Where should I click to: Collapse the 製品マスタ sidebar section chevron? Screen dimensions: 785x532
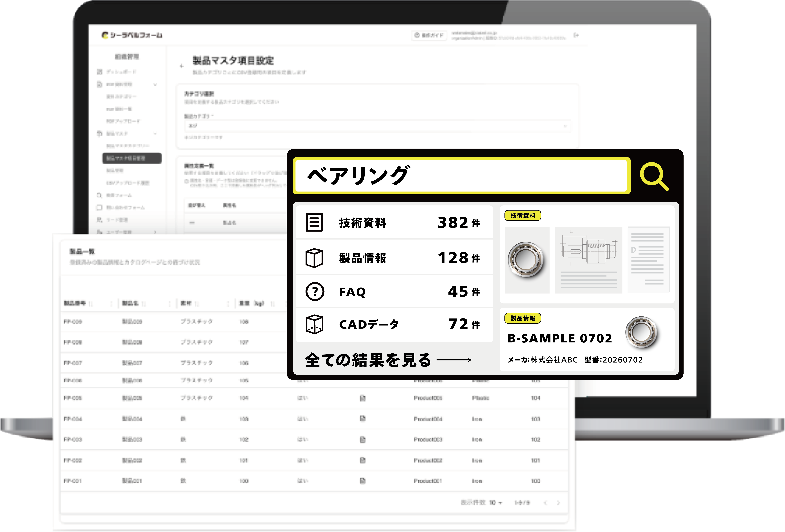pos(155,133)
